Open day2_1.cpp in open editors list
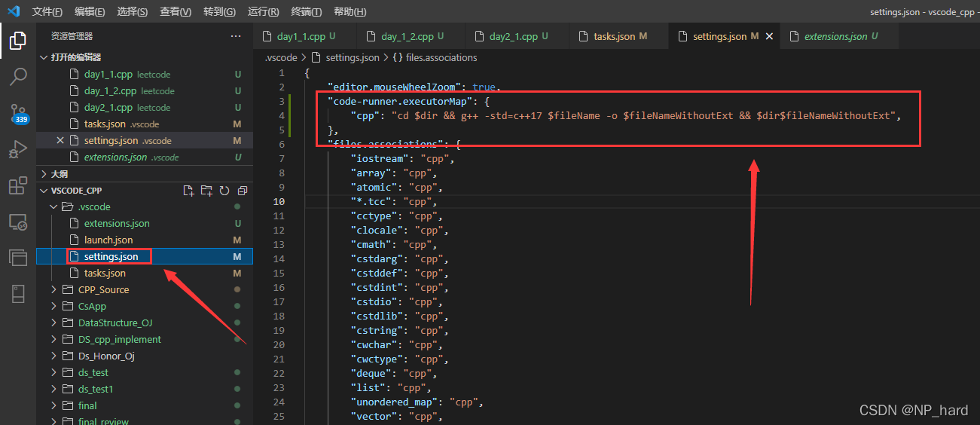 click(x=143, y=107)
